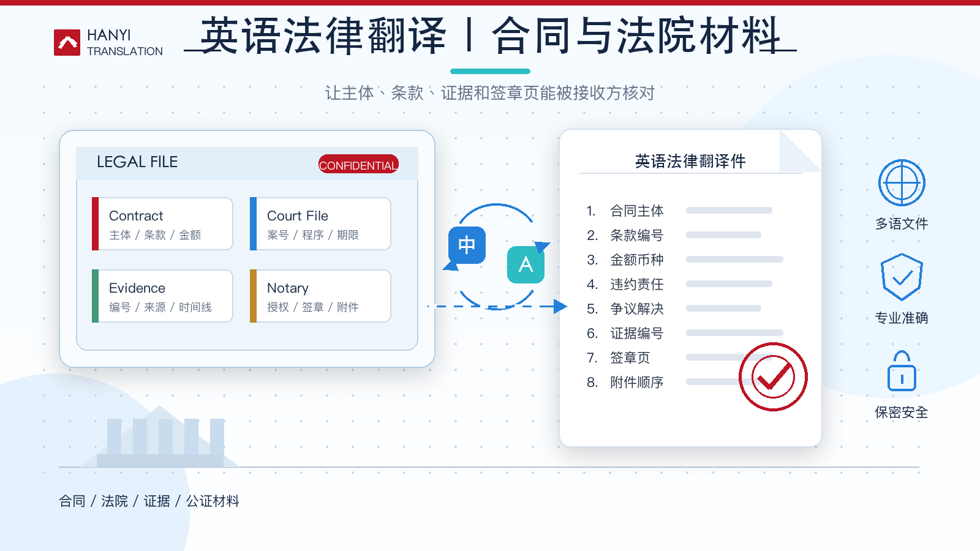
Task: Click list item 证据编号
Action: click(637, 333)
